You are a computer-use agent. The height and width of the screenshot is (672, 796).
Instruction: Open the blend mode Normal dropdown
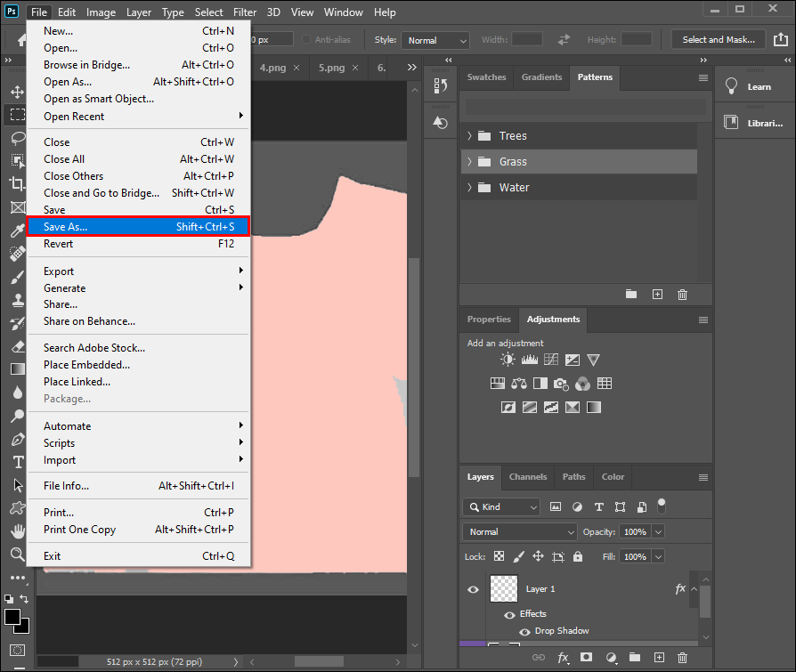tap(521, 531)
